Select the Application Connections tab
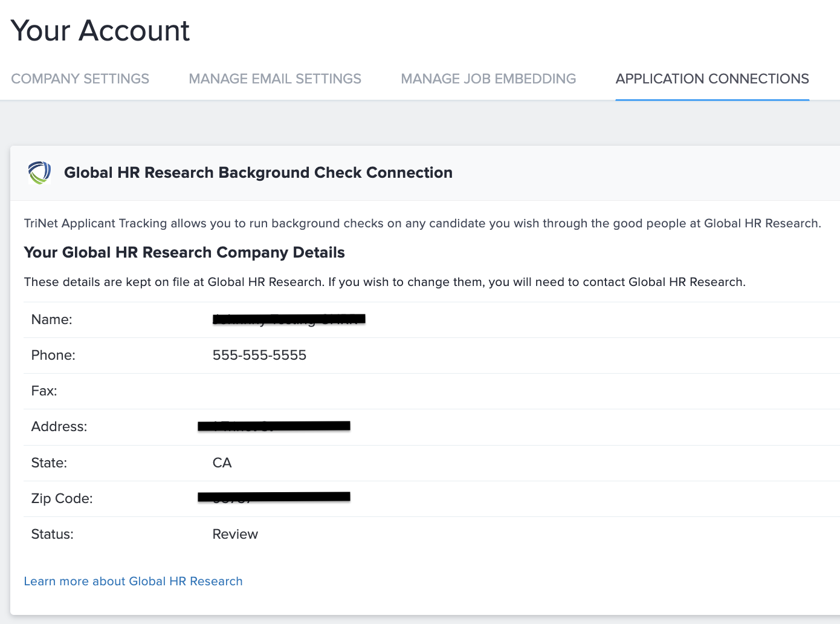The image size is (840, 624). coord(712,79)
